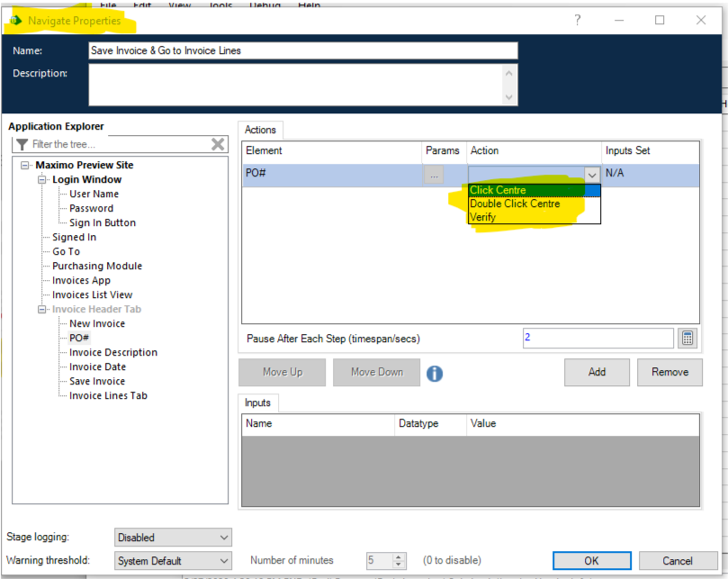Click the Name column header in Inputs
Image resolution: width=728 pixels, height=579 pixels.
tap(318, 424)
